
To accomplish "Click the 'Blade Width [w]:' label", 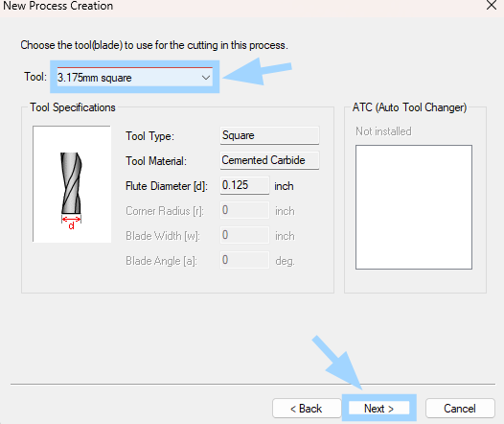I will [163, 236].
